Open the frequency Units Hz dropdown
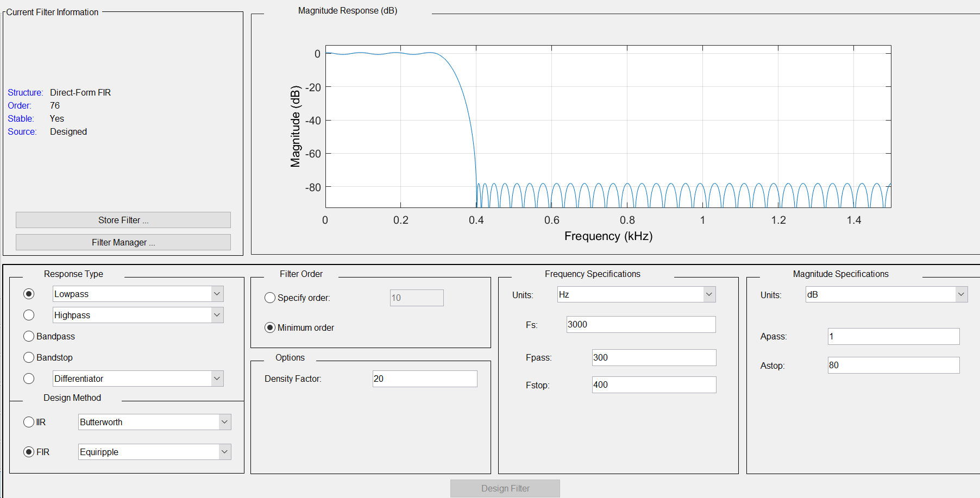Image resolution: width=980 pixels, height=498 pixels. [x=636, y=294]
